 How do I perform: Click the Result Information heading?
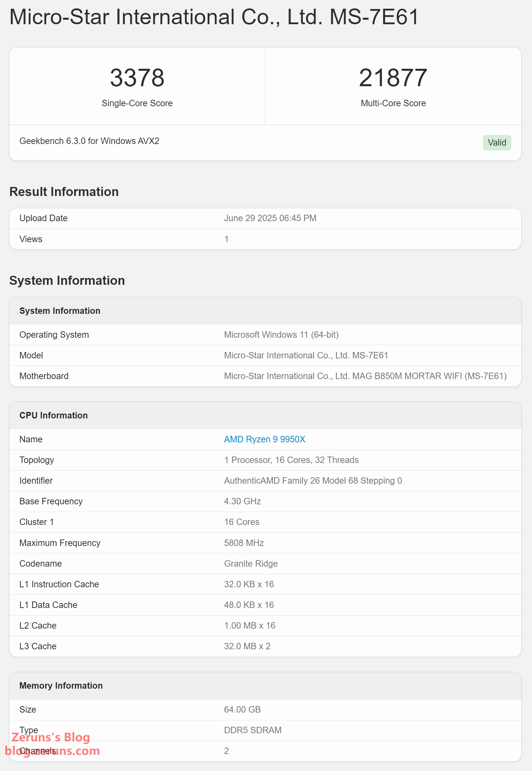tap(64, 192)
